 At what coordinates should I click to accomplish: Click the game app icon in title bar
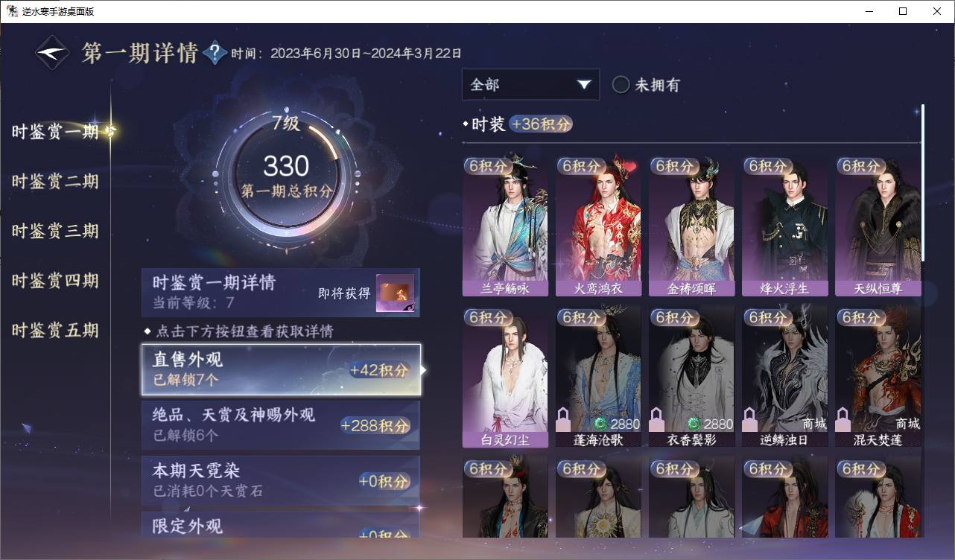click(x=12, y=11)
